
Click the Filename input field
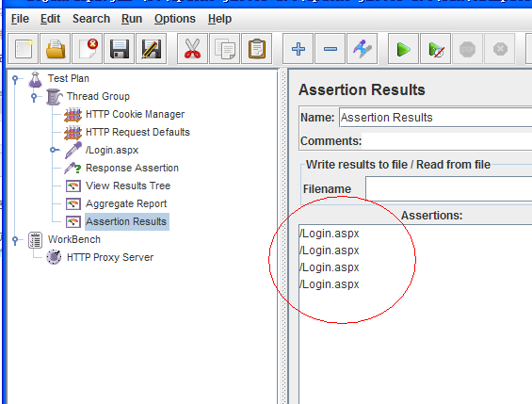(x=449, y=189)
